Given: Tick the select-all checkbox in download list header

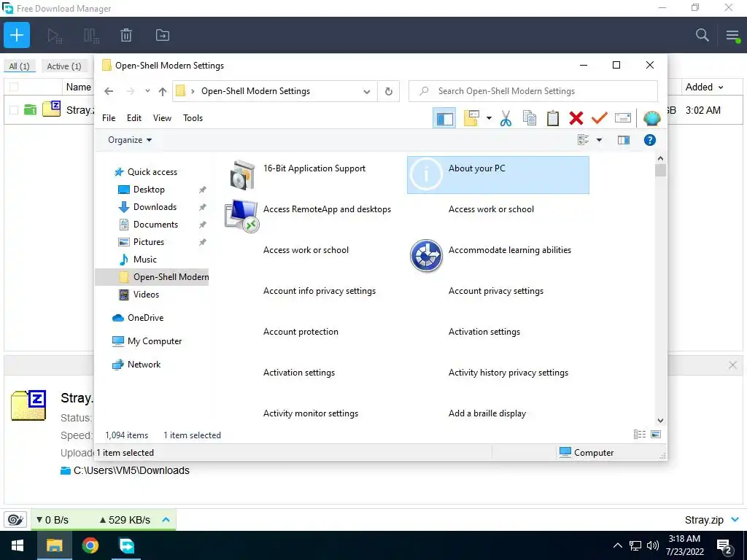Looking at the screenshot, I should 14,87.
